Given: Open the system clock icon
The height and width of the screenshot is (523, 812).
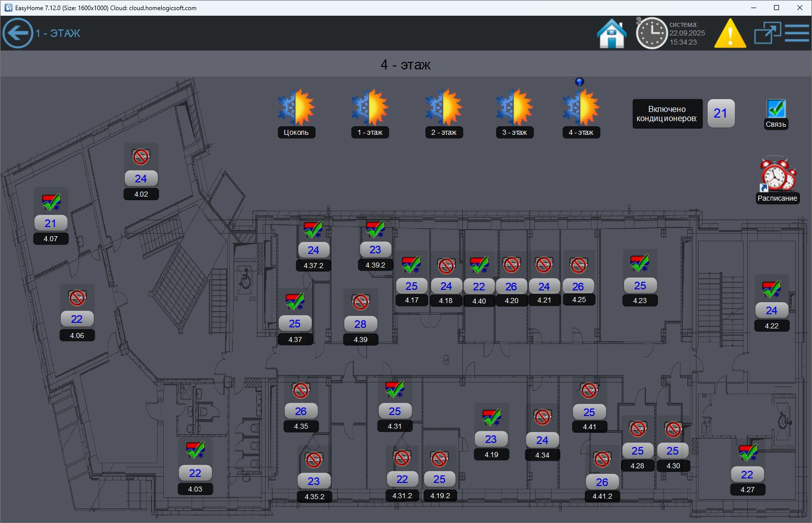Looking at the screenshot, I should (x=651, y=33).
